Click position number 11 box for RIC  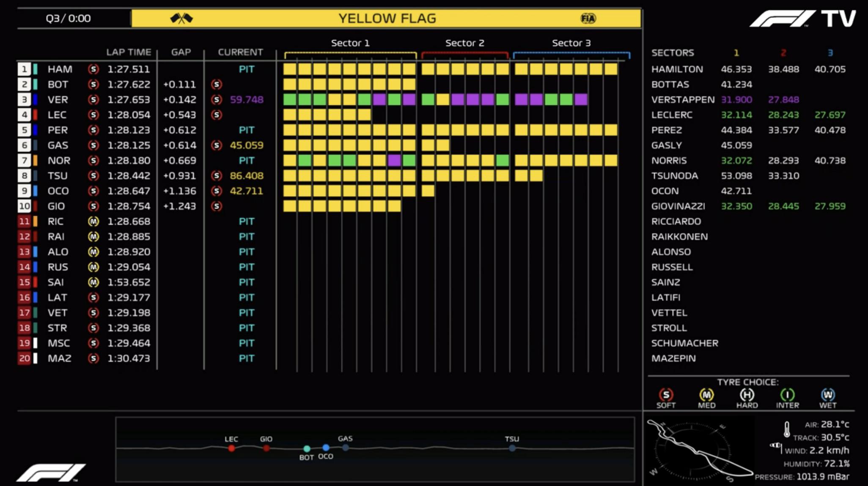[24, 221]
